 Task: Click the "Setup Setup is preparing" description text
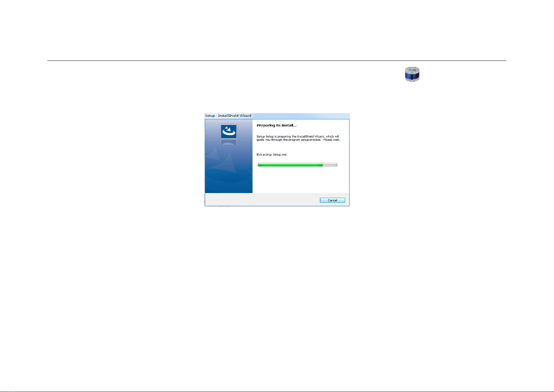pyautogui.click(x=298, y=138)
